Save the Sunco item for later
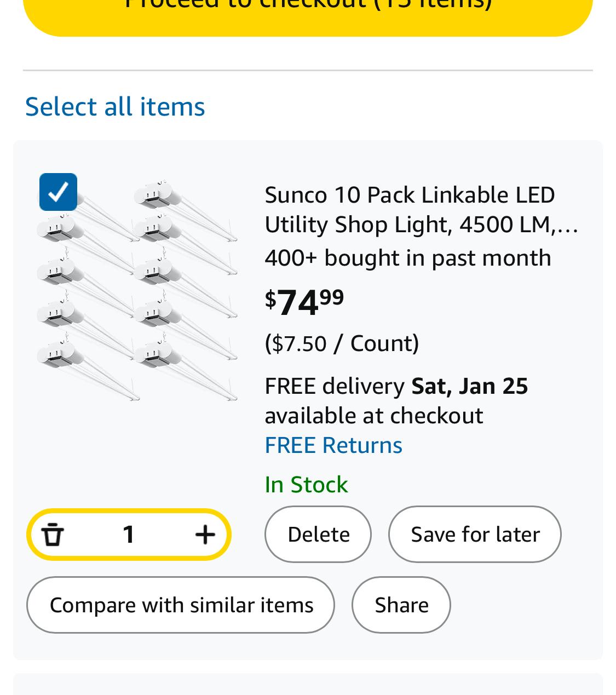The image size is (616, 695). click(x=475, y=535)
